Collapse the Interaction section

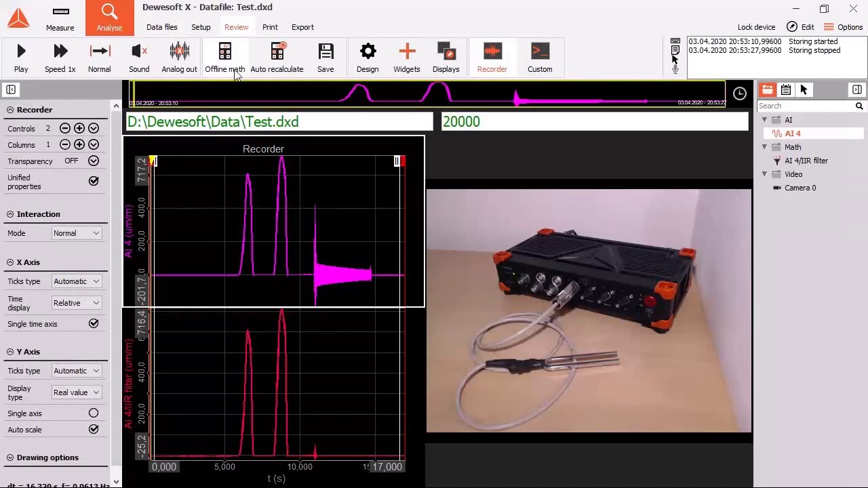pyautogui.click(x=10, y=214)
